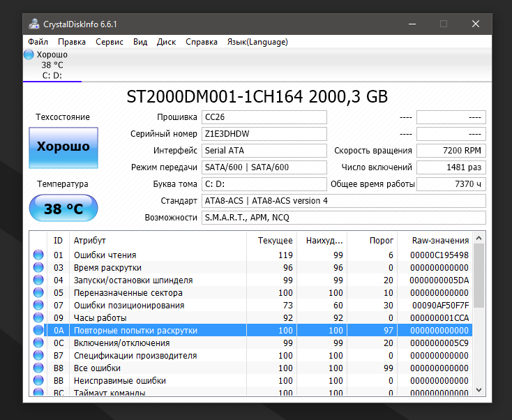Click the Наихуд... column header
This screenshot has width=512, height=420.
point(322,241)
